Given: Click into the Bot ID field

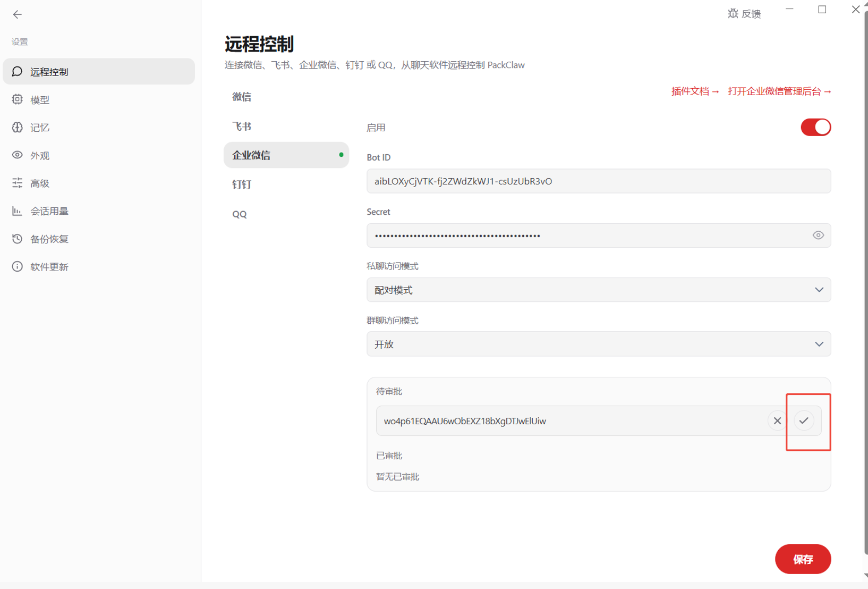Looking at the screenshot, I should click(599, 181).
